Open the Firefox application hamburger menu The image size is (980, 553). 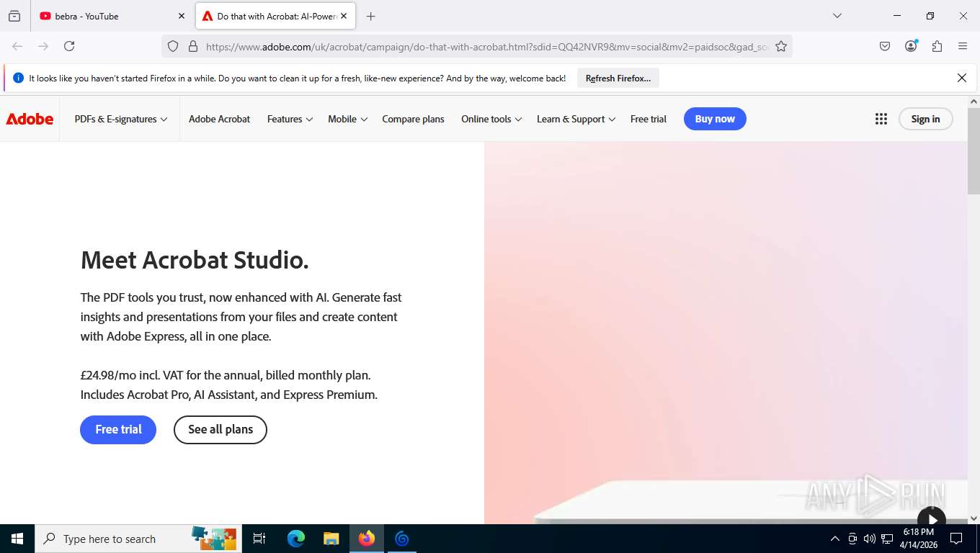coord(963,46)
